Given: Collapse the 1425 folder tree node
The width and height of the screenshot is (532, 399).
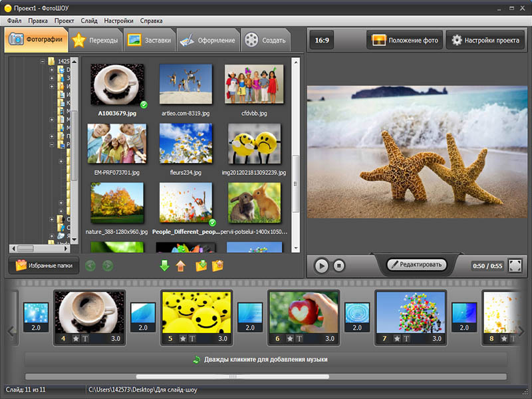Looking at the screenshot, I should coord(43,61).
